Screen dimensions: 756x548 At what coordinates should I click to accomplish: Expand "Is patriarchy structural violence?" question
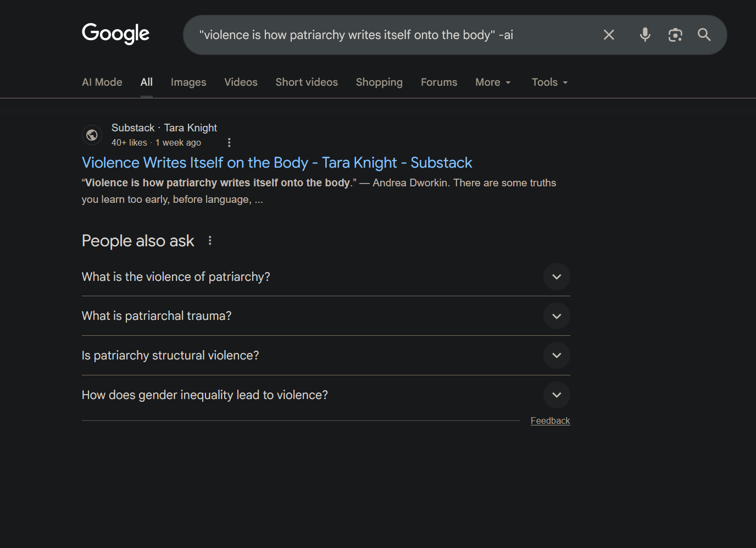[x=557, y=356]
